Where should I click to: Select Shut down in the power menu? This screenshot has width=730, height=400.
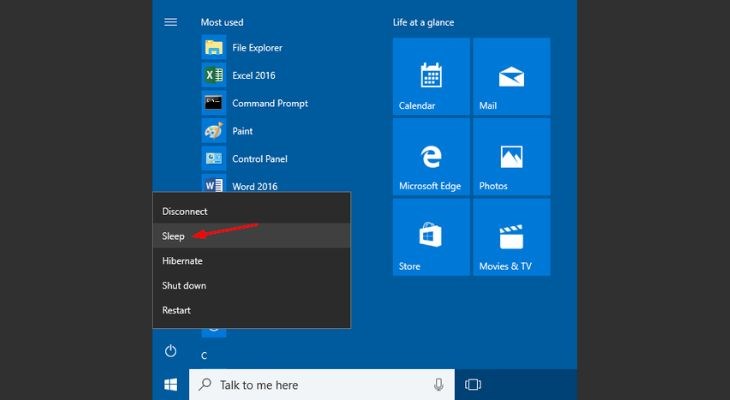[251, 285]
